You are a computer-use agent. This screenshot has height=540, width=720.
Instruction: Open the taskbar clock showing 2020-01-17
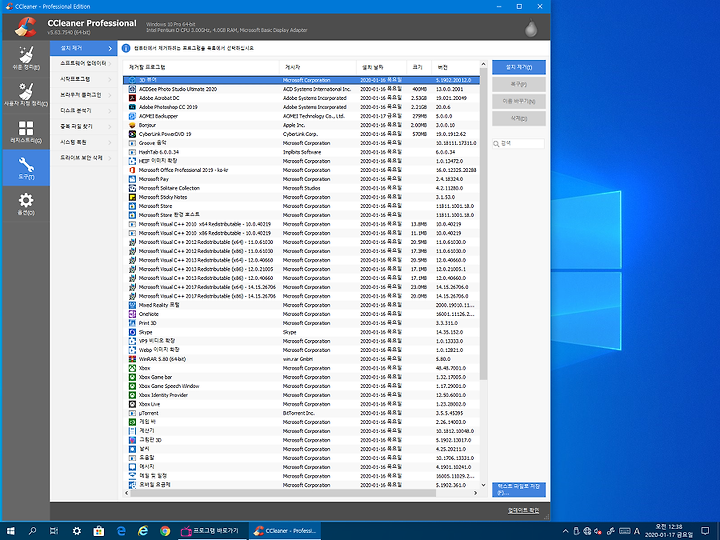[669, 531]
